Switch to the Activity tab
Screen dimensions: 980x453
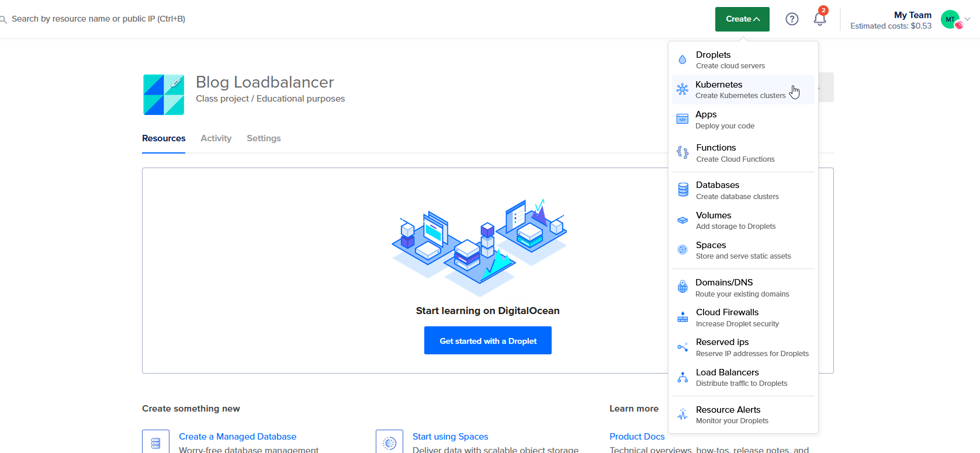pyautogui.click(x=216, y=138)
